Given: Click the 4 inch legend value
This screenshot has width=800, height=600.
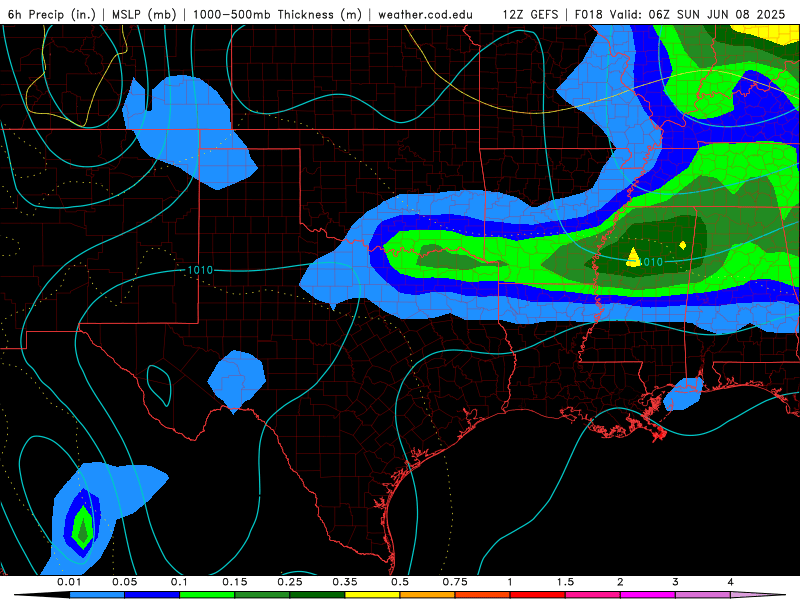Looking at the screenshot, I should [731, 582].
